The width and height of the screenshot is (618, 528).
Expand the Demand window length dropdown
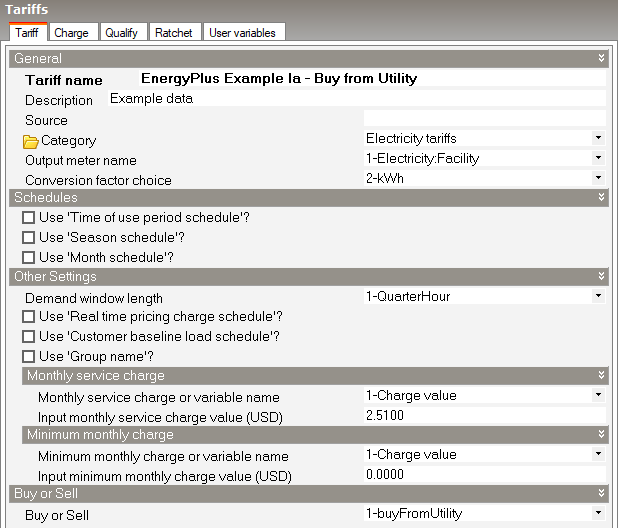(598, 297)
